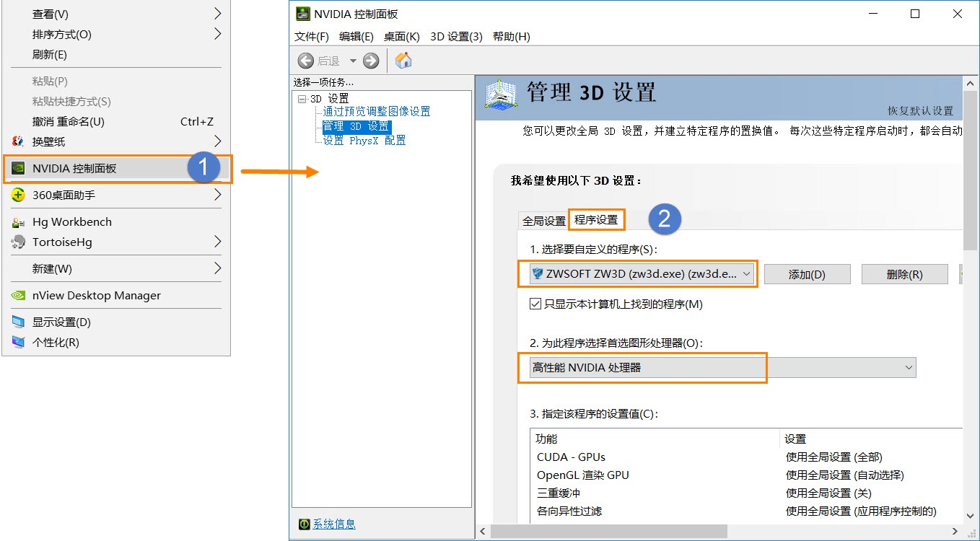Viewport: 980px width, 541px height.
Task: Select 管理 3D 设置 in the task tree
Action: pyautogui.click(x=356, y=126)
